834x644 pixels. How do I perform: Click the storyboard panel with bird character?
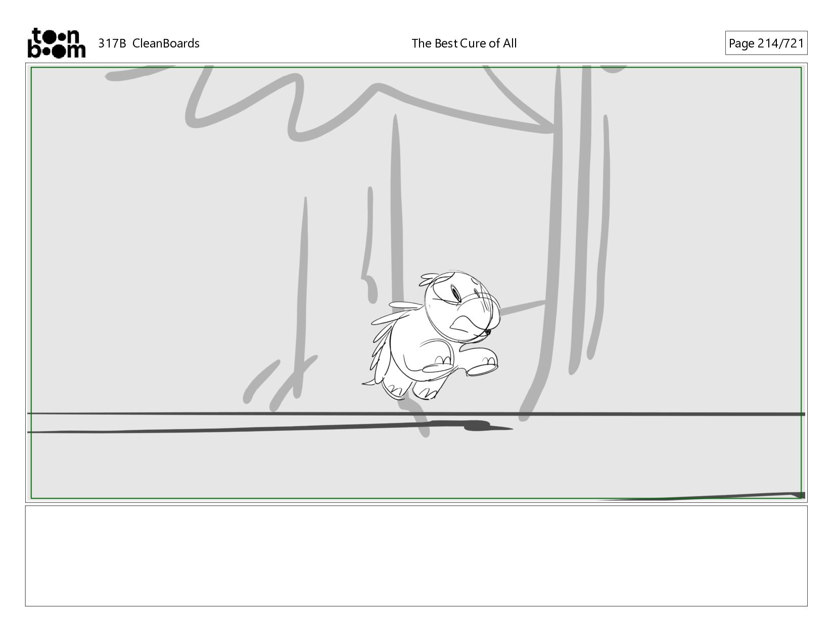coord(416,283)
